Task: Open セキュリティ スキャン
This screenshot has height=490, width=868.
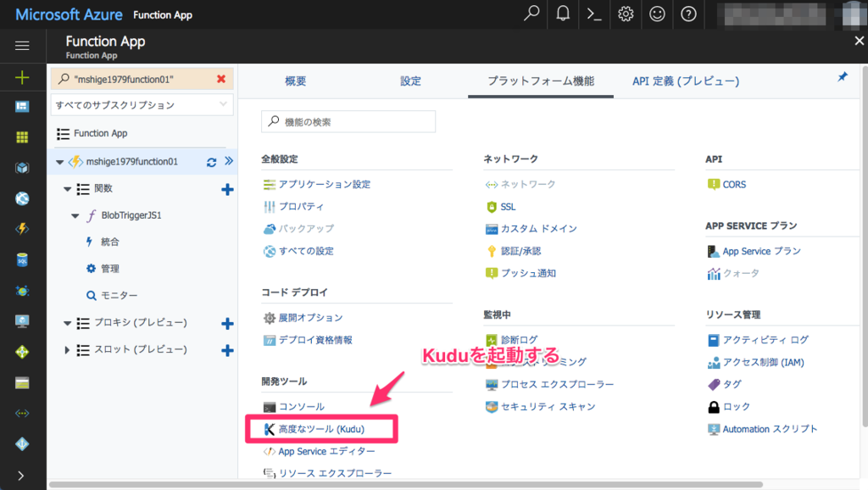Action: [548, 407]
